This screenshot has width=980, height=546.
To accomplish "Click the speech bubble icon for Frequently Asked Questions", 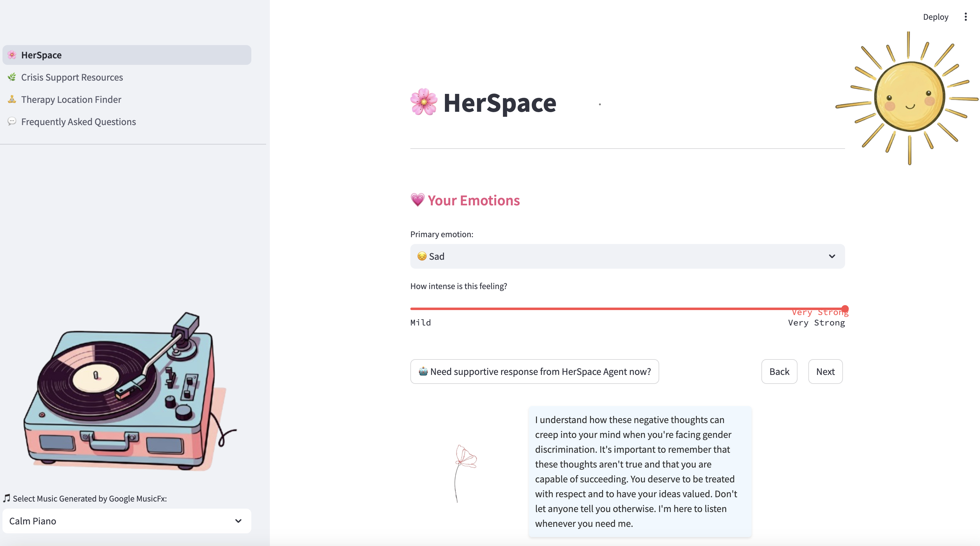I will pyautogui.click(x=12, y=121).
